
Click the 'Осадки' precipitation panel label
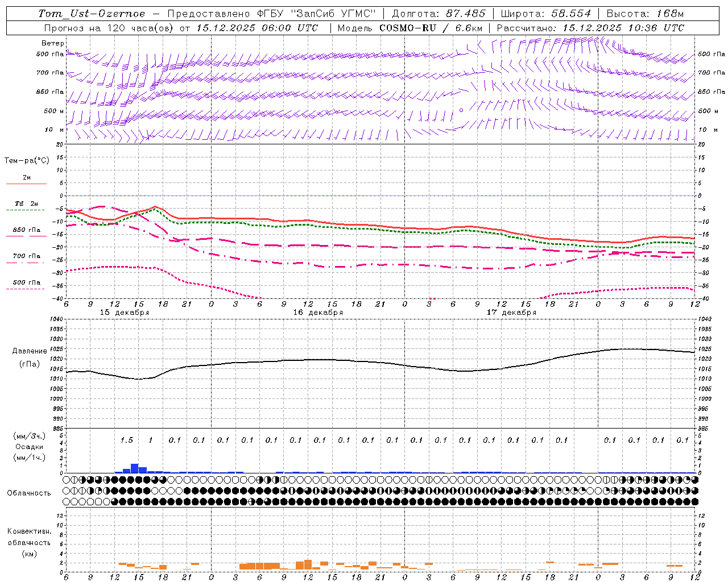[29, 447]
